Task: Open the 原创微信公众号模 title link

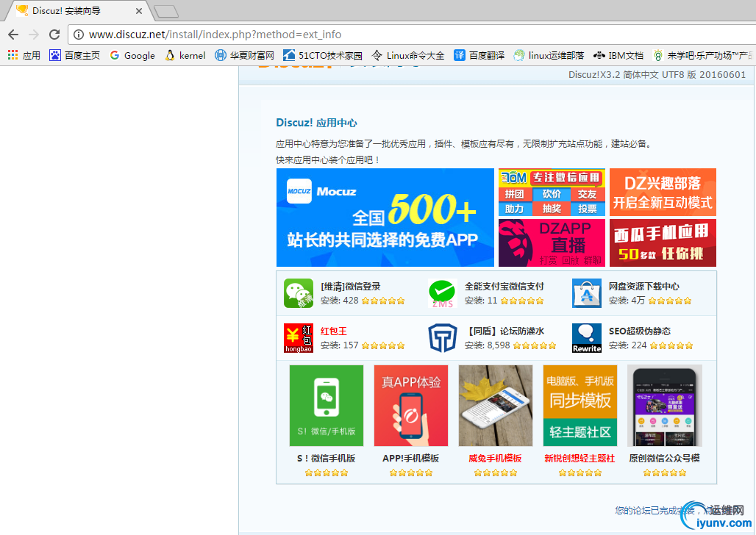Action: (x=664, y=459)
